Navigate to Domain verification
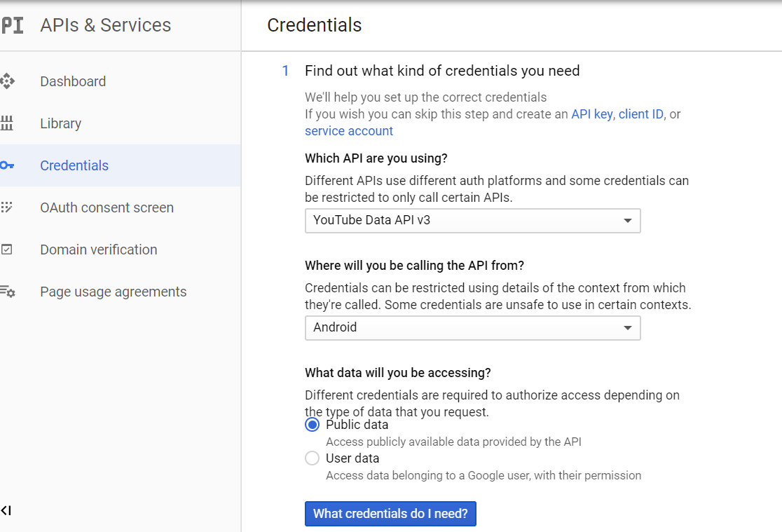Image resolution: width=782 pixels, height=532 pixels. [x=99, y=250]
